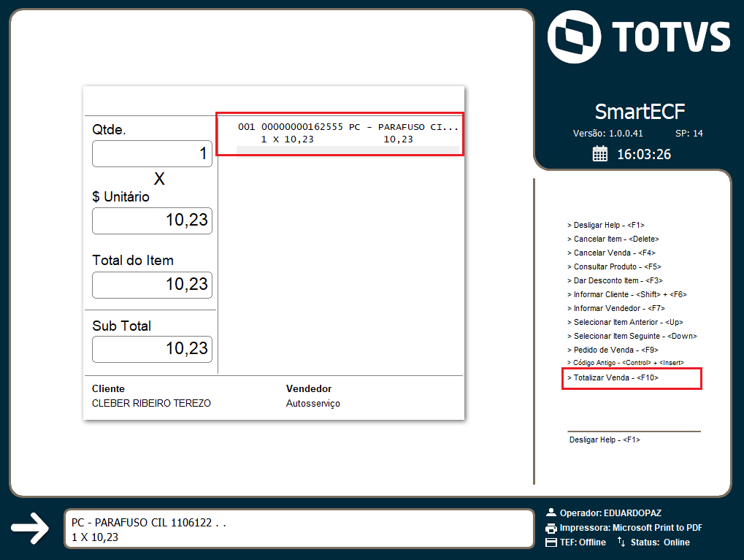Click the Cliente label

click(x=108, y=388)
